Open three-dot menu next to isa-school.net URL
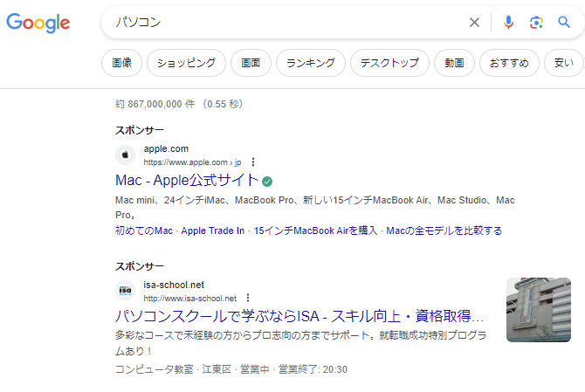The height and width of the screenshot is (392, 585). 248,298
